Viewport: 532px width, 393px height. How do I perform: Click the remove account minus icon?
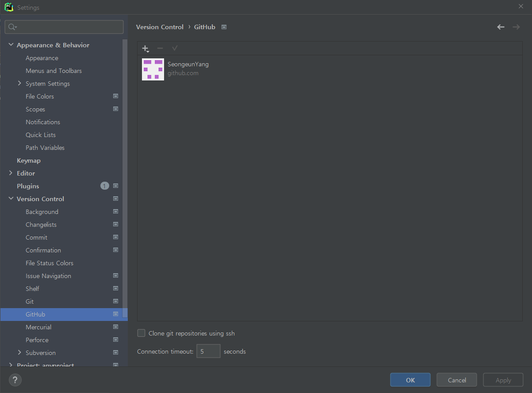[x=160, y=48]
